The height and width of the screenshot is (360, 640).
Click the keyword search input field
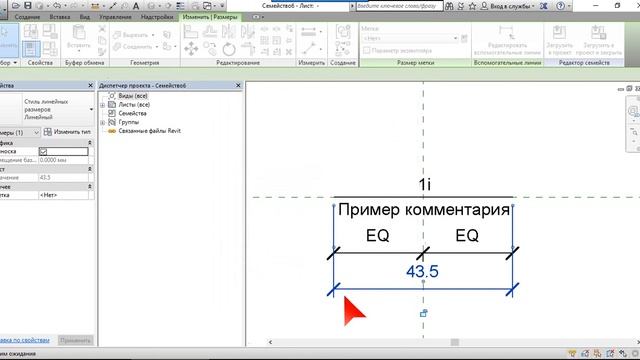point(399,6)
